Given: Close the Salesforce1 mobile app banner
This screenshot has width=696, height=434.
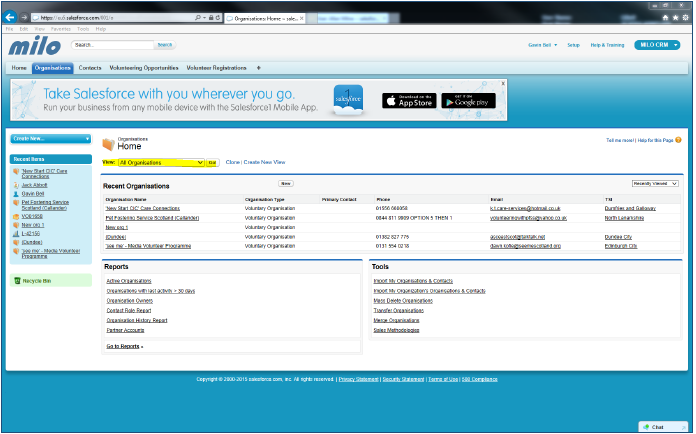Looking at the screenshot, I should [503, 83].
